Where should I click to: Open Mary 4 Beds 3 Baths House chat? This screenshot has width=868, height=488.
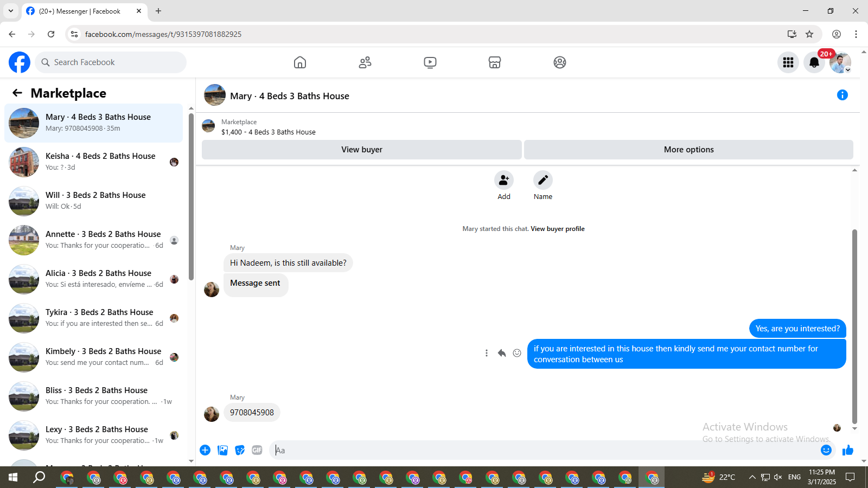93,123
